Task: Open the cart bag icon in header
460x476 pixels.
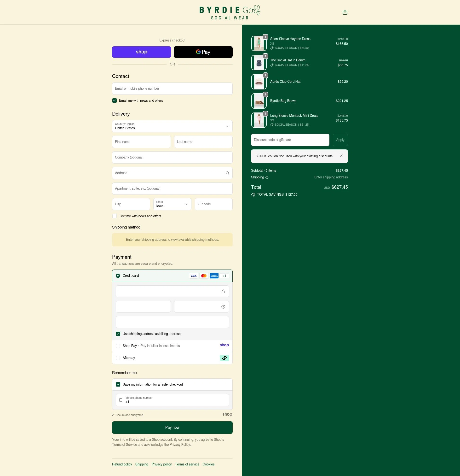Action: [345, 12]
